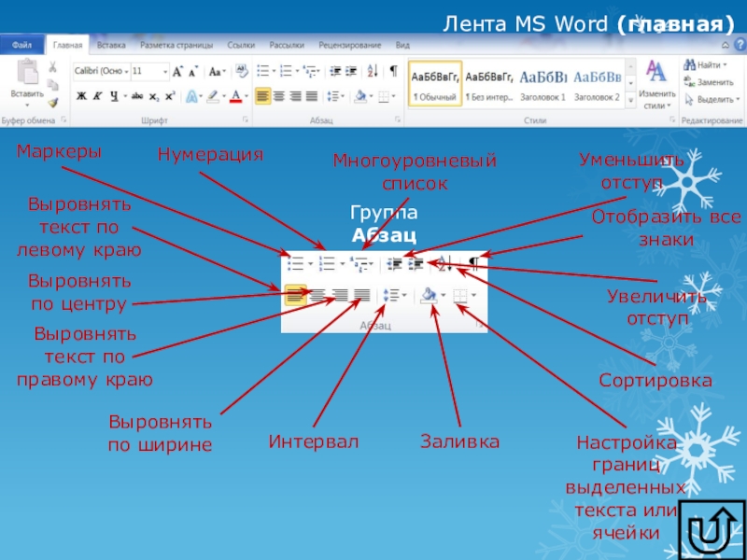The image size is (747, 560).
Task: Click the Copy icon in Буфер обмена group
Action: (x=53, y=85)
